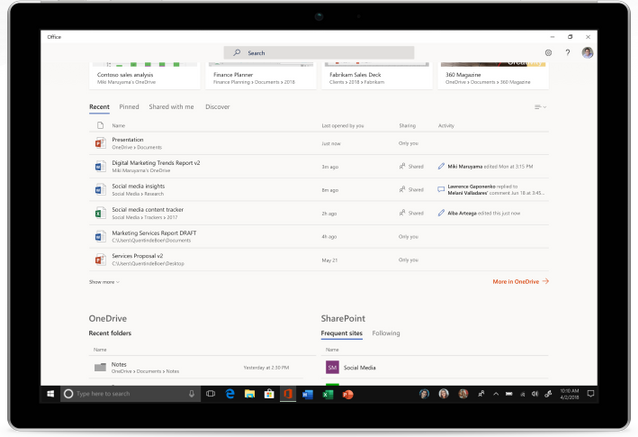Open the Fabrikam Sales Deck card
Screen dimensions: 638x437
(x=377, y=75)
